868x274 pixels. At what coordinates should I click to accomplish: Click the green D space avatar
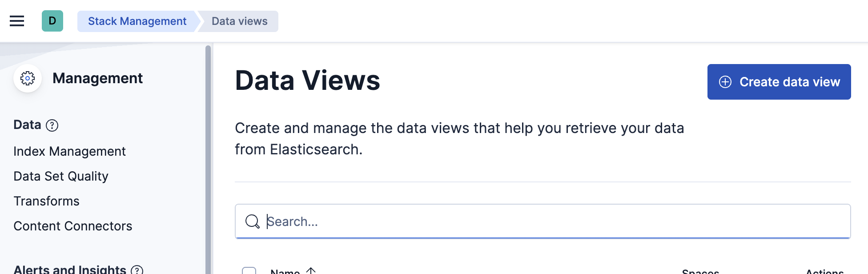point(52,21)
